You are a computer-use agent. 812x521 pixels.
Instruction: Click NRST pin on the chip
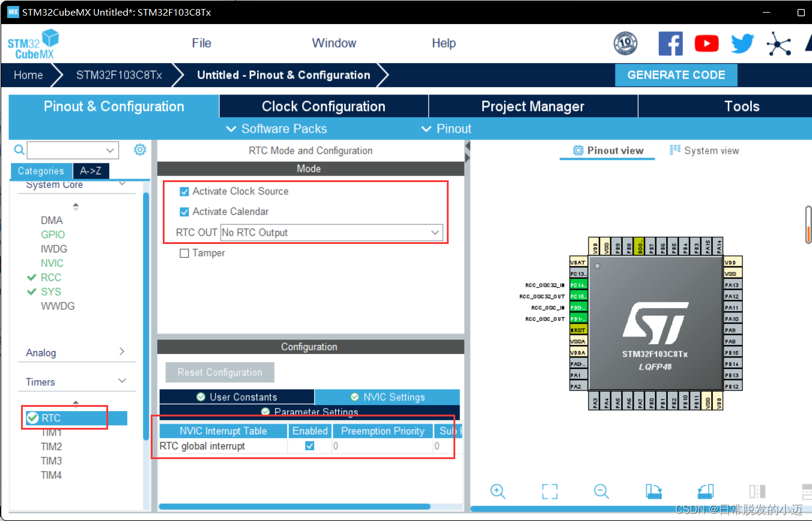click(578, 330)
